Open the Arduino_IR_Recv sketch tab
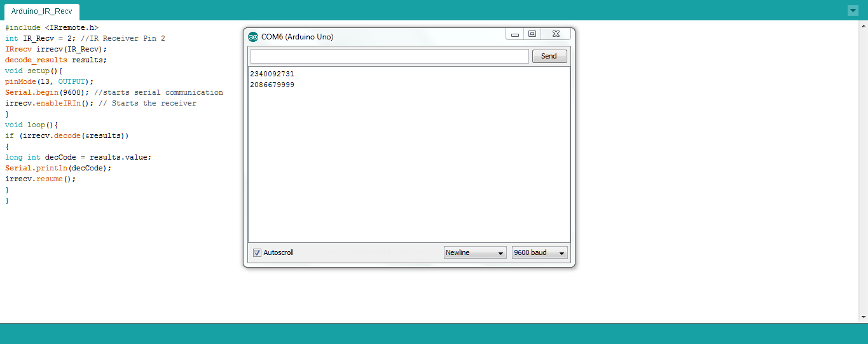Screen dimensions: 868x344 point(41,11)
